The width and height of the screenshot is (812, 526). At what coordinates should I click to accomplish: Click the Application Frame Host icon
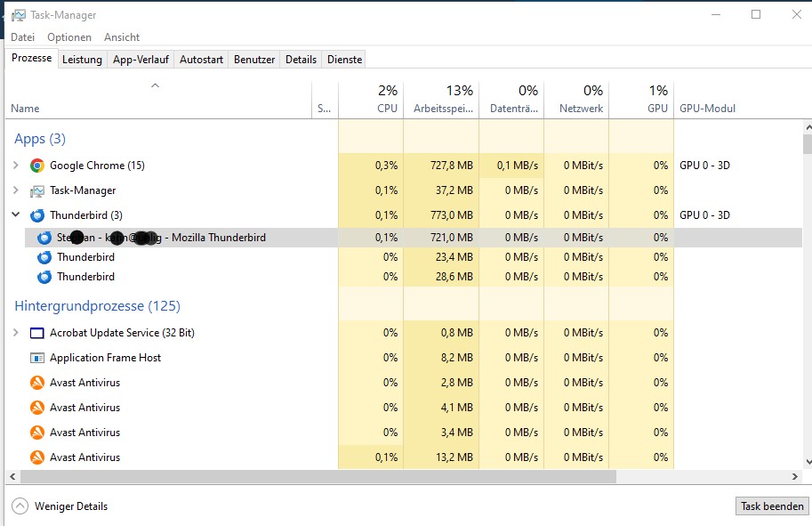pyautogui.click(x=37, y=358)
